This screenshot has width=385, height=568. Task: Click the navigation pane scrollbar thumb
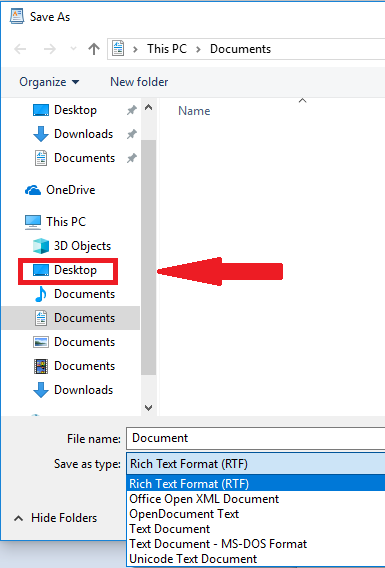(x=148, y=257)
